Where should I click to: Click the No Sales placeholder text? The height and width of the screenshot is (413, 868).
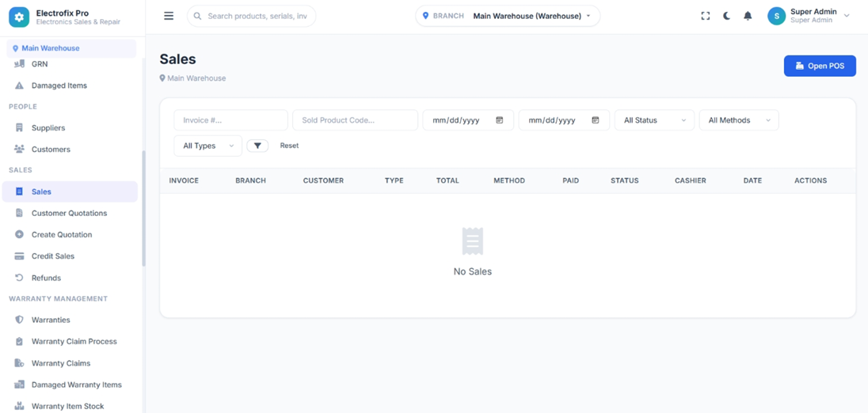point(472,271)
